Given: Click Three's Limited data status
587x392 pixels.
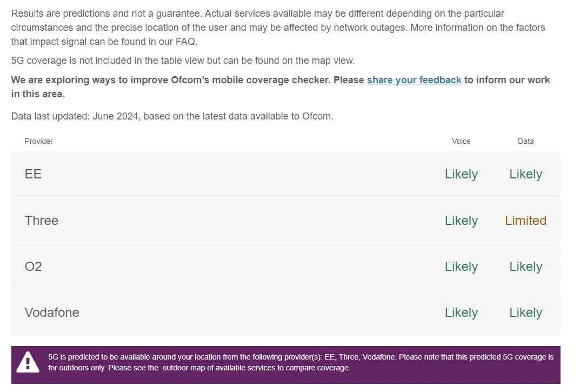Looking at the screenshot, I should pos(525,221).
